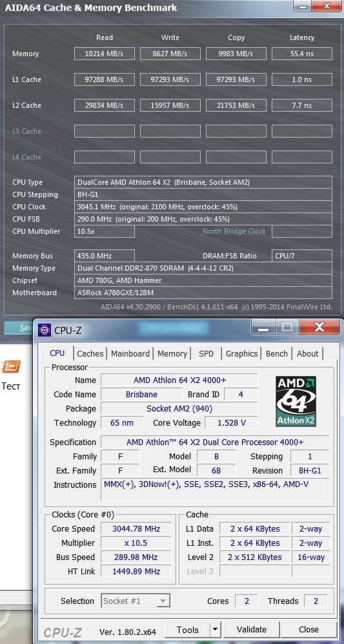Image resolution: width=344 pixels, height=644 pixels.
Task: Select the CPU tab in CPU-Z
Action: coord(57,353)
